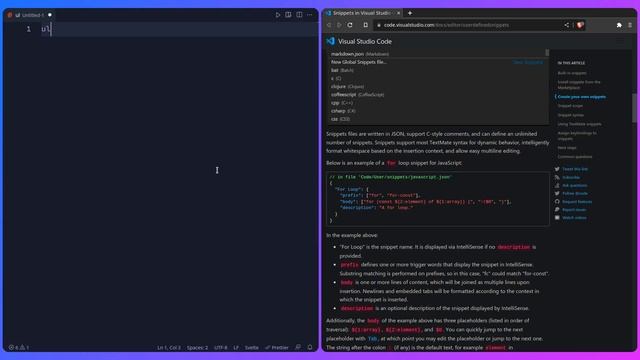This screenshot has width=640, height=360.
Task: Change file encoding UTF-8
Action: click(x=220, y=348)
